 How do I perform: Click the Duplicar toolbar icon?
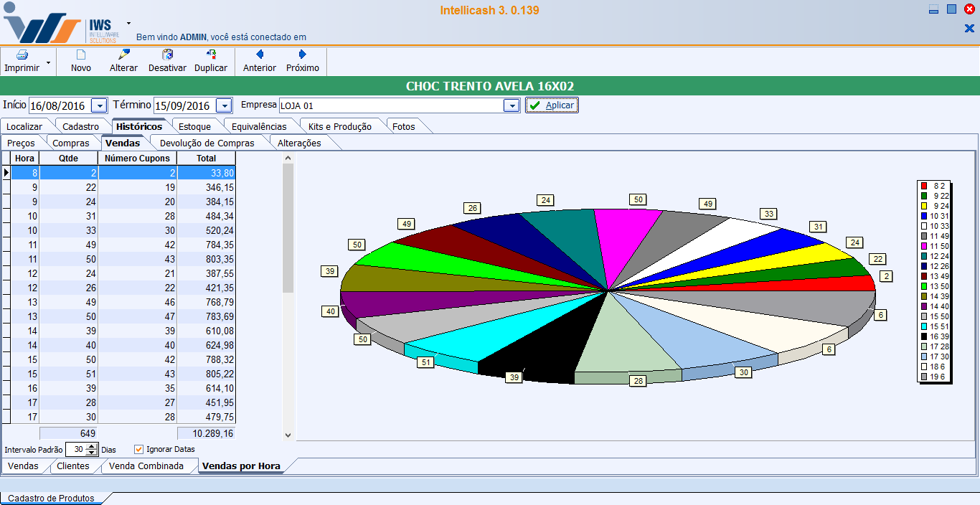tap(211, 55)
